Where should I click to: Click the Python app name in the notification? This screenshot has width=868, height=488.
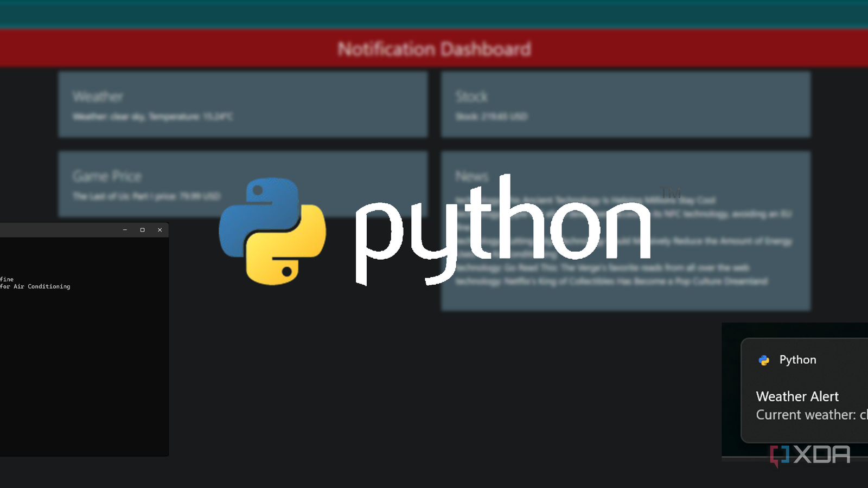pyautogui.click(x=797, y=360)
